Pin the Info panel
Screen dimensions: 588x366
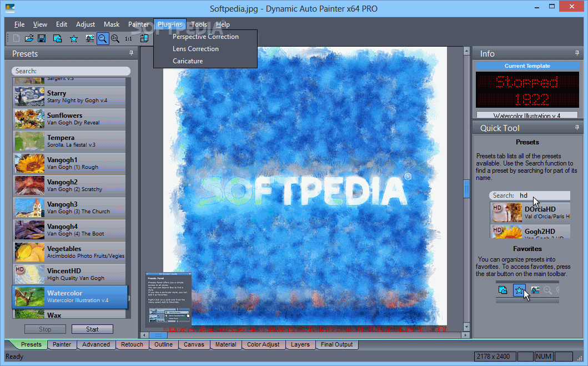(x=577, y=53)
